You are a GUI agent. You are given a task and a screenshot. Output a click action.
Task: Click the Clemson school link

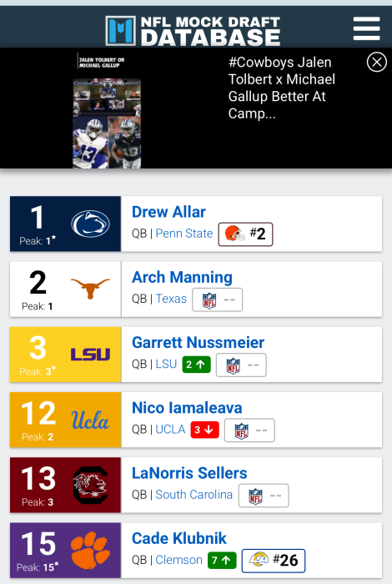pos(178,560)
